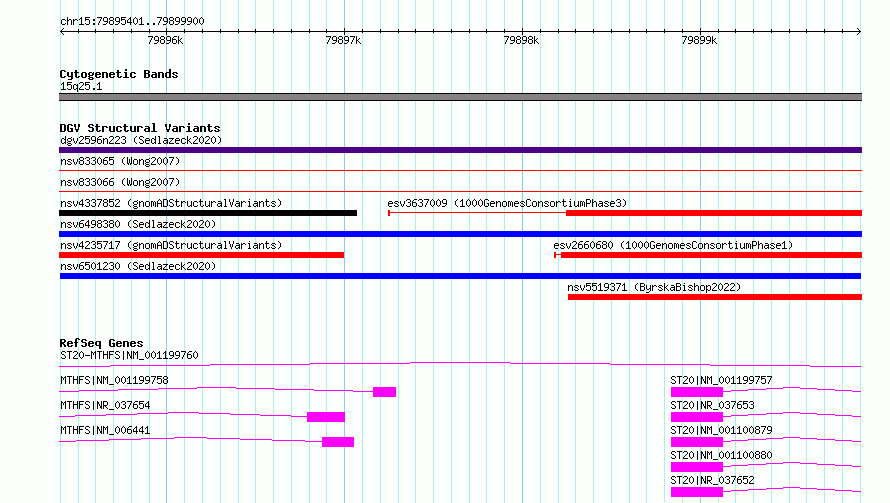Select the nsv6498380 blue variant bar
The image size is (890, 503).
(x=460, y=234)
